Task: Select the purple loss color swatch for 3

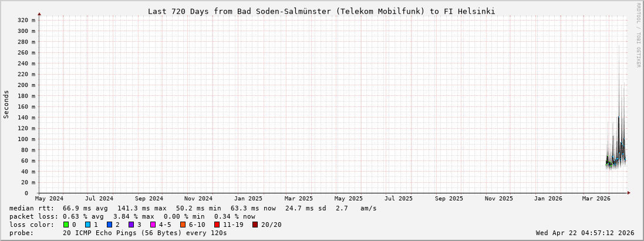Action: click(x=131, y=225)
